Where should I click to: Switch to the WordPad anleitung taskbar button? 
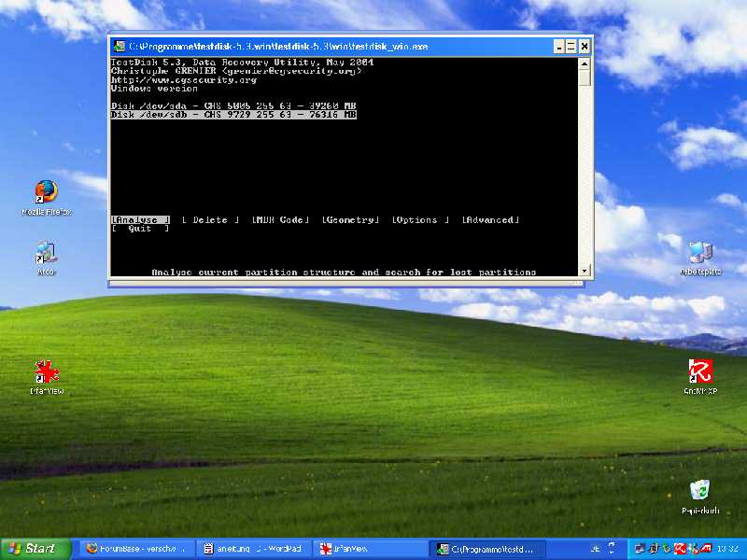pos(253,549)
